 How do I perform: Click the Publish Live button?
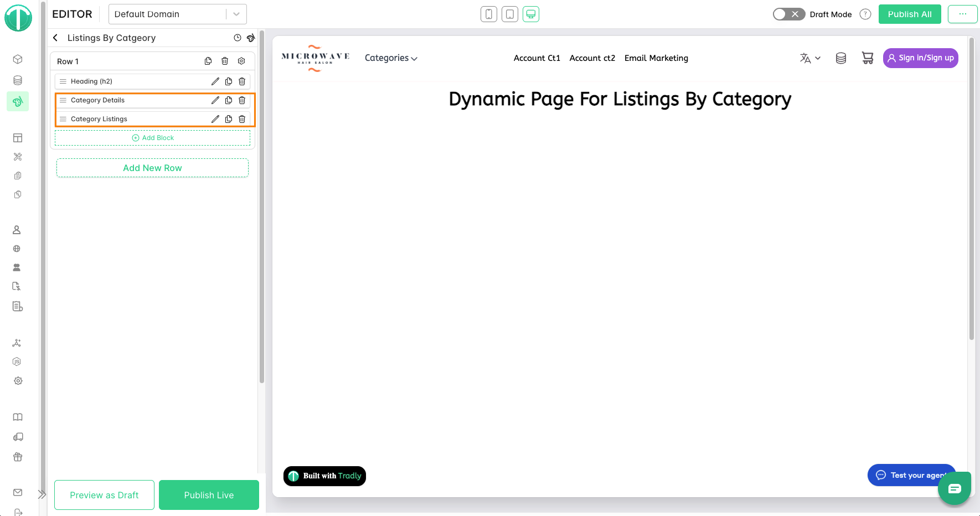pyautogui.click(x=209, y=495)
